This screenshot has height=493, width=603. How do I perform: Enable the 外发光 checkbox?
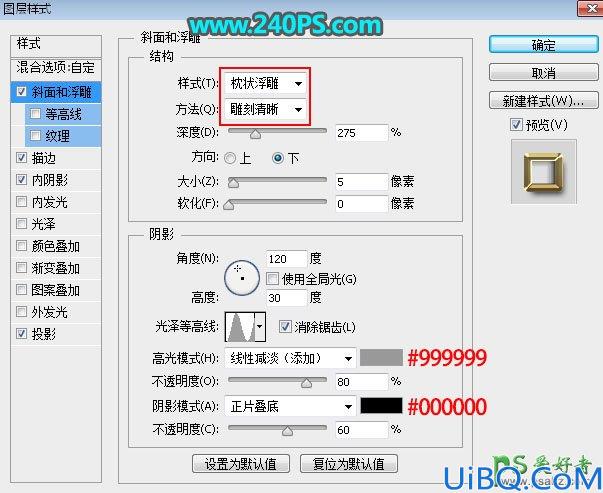point(22,311)
